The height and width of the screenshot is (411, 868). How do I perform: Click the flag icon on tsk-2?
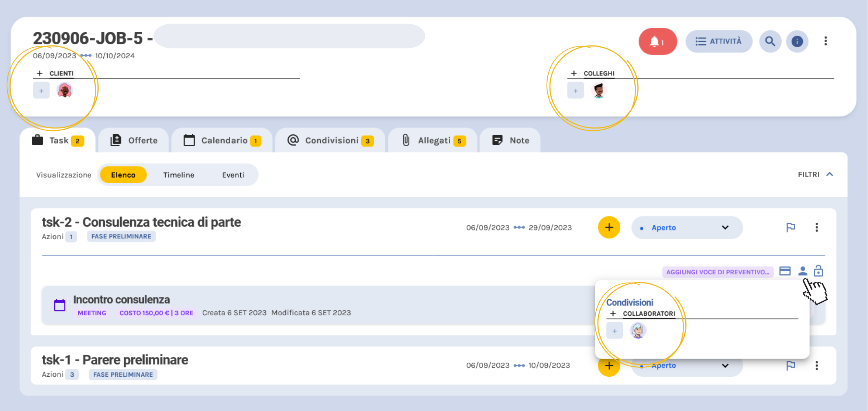pos(790,227)
